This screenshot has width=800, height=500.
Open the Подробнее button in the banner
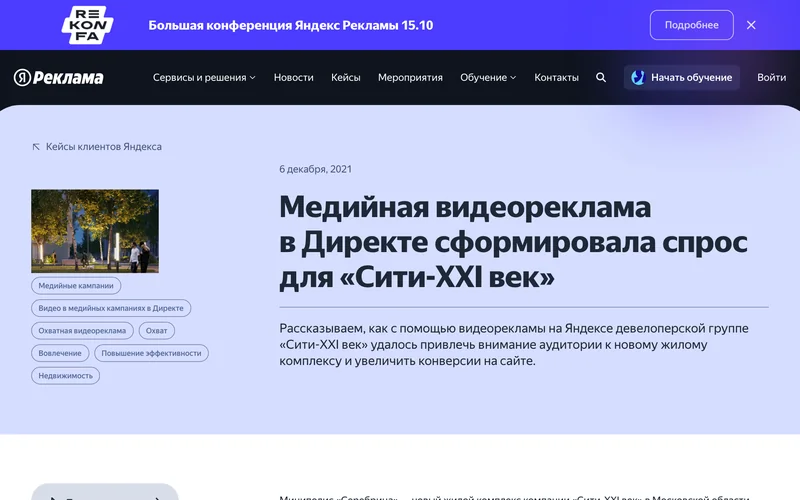coord(691,25)
